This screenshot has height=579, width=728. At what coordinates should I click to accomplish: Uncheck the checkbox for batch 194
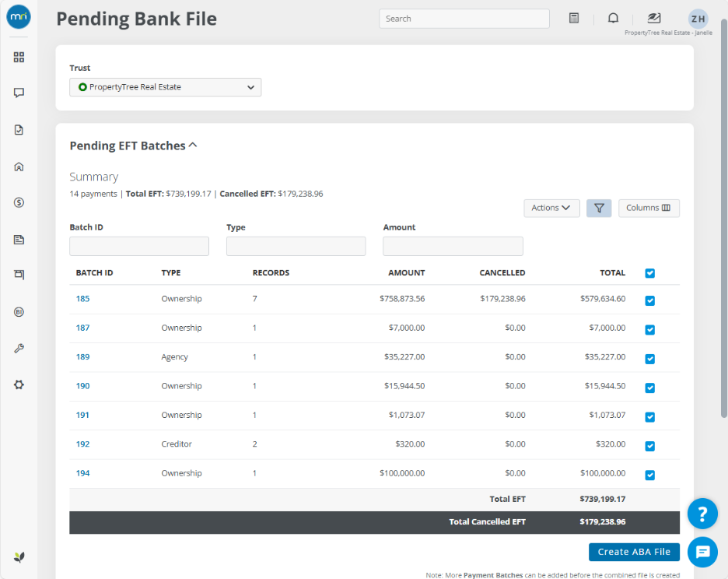(649, 475)
